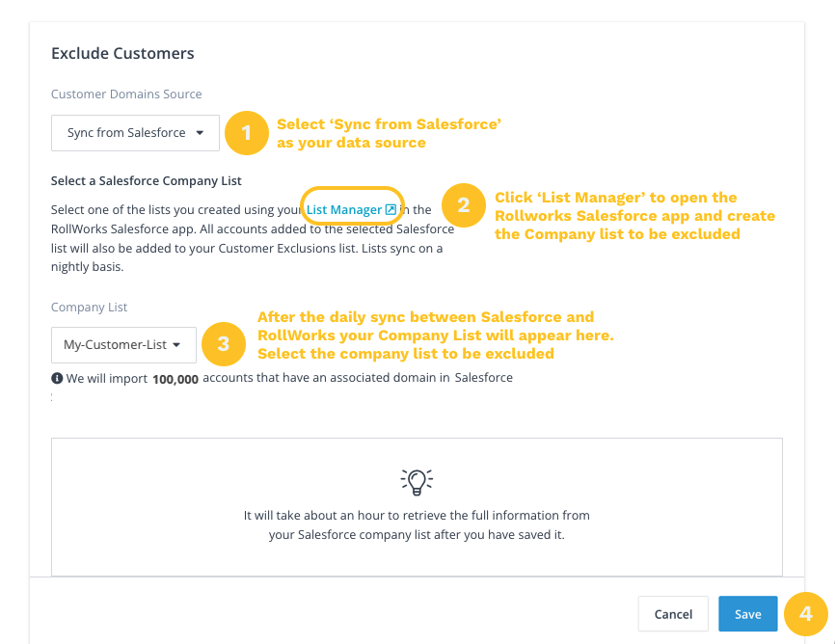The height and width of the screenshot is (644, 835).
Task: Click the Customer Domains Source label
Action: coord(126,94)
